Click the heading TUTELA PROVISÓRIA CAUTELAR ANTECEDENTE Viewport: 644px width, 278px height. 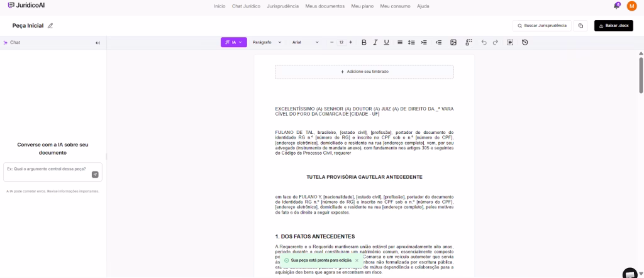click(364, 177)
